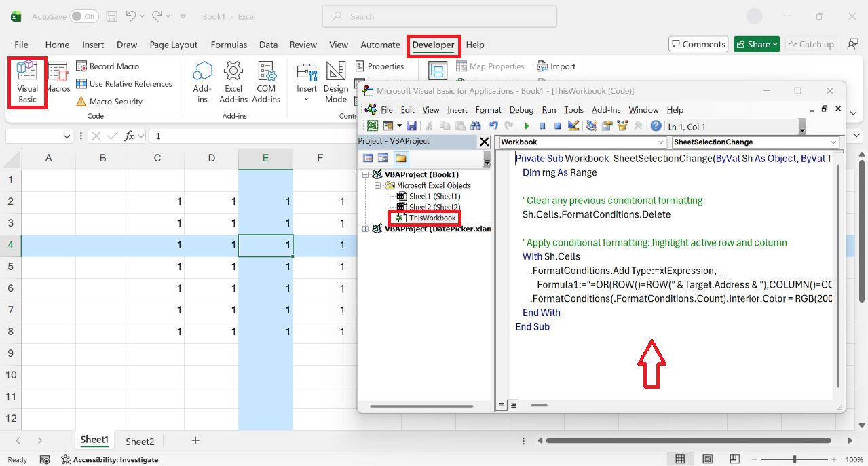Screen dimensions: 868x466
Task: Add a new sheet with plus button
Action: [x=195, y=440]
